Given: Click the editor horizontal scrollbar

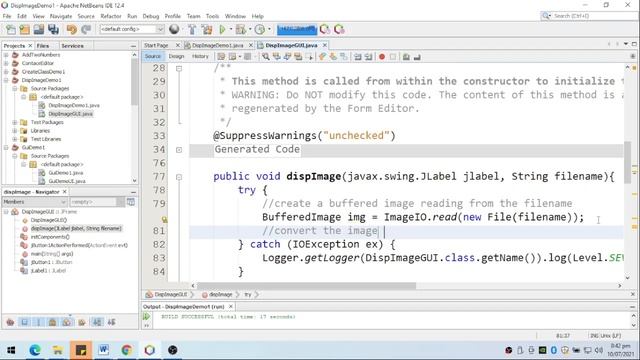Looking at the screenshot, I should click(306, 286).
